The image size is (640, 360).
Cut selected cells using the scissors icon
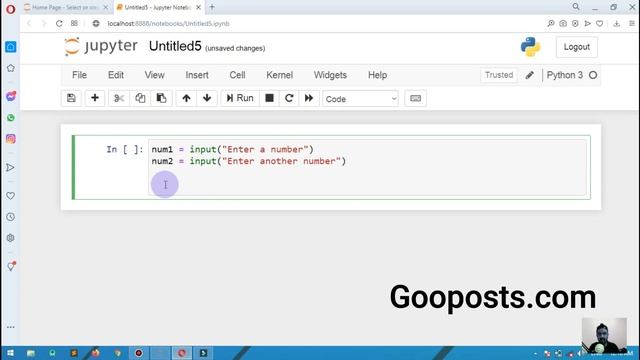tap(119, 98)
